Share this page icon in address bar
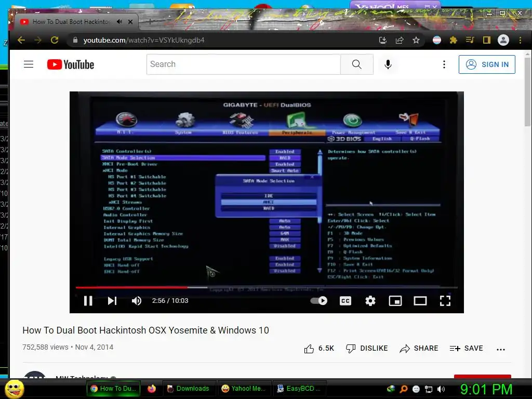This screenshot has height=399, width=532. coord(400,41)
